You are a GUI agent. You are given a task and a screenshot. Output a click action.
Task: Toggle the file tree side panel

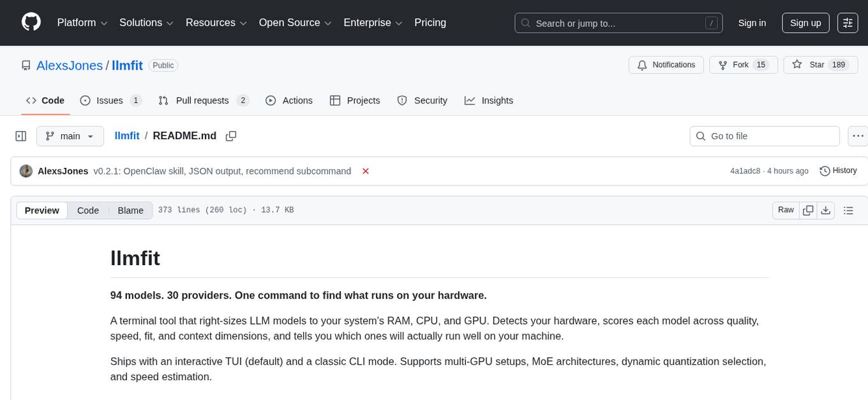[20, 135]
